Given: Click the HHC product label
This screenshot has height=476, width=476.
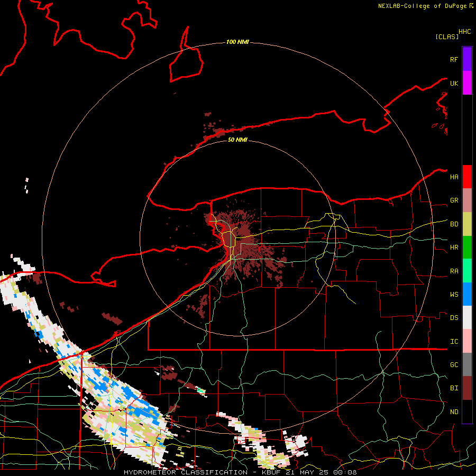Looking at the screenshot, I should tap(465, 32).
